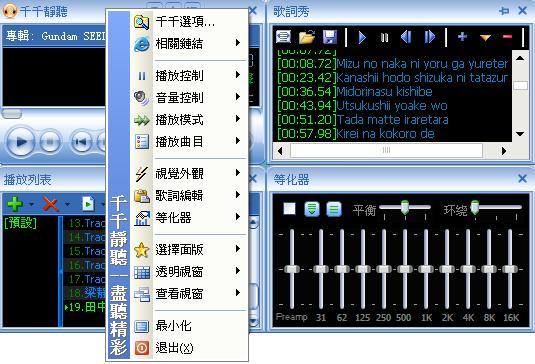Click the blue plus icon in 歌詞秀

pyautogui.click(x=462, y=36)
